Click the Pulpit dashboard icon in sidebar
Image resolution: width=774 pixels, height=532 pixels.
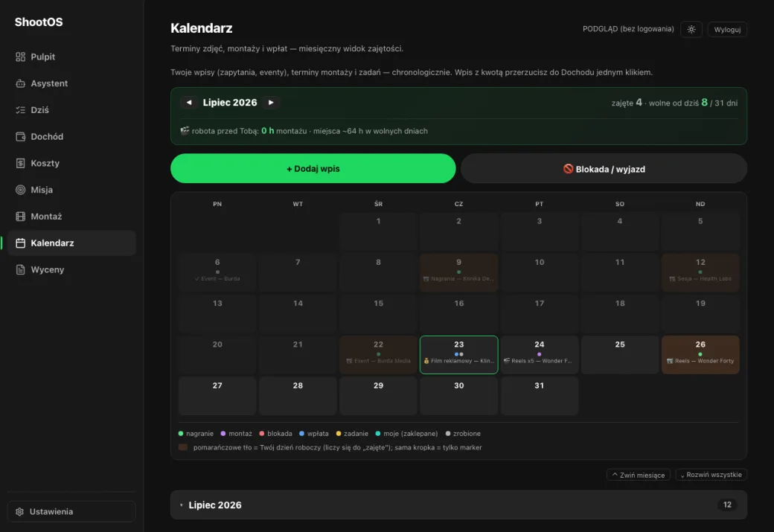click(20, 57)
